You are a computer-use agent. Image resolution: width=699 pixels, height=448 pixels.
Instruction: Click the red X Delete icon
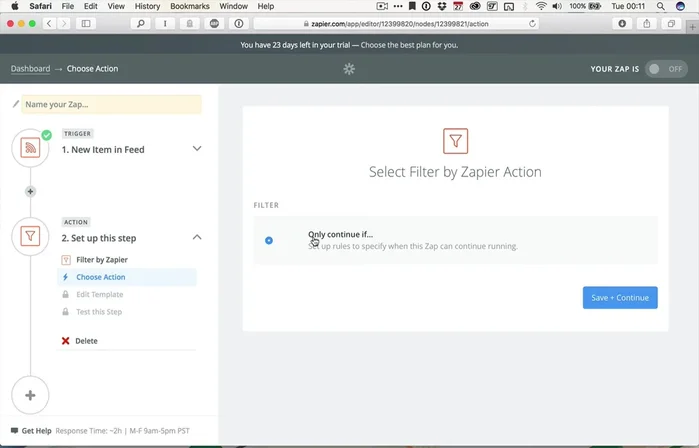pos(66,341)
